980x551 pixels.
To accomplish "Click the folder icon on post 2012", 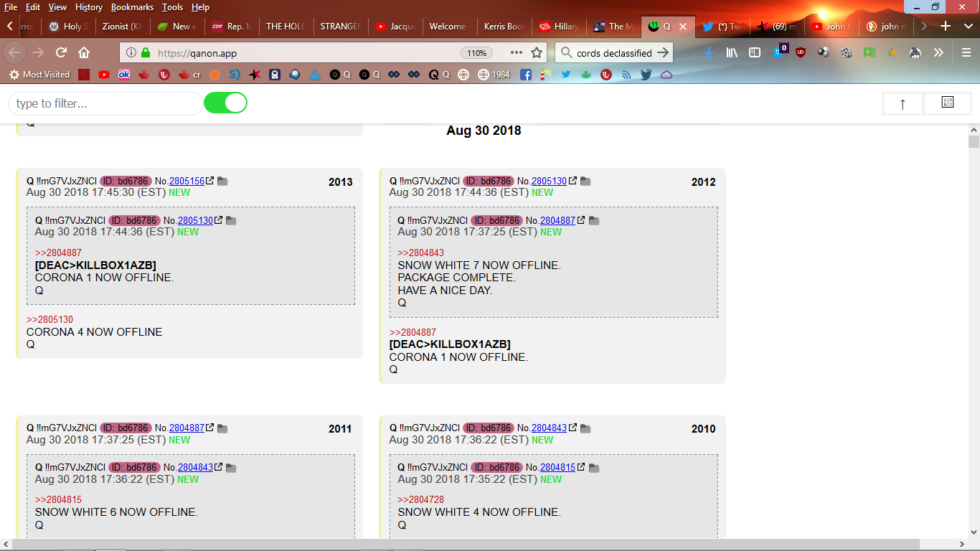I will point(585,182).
